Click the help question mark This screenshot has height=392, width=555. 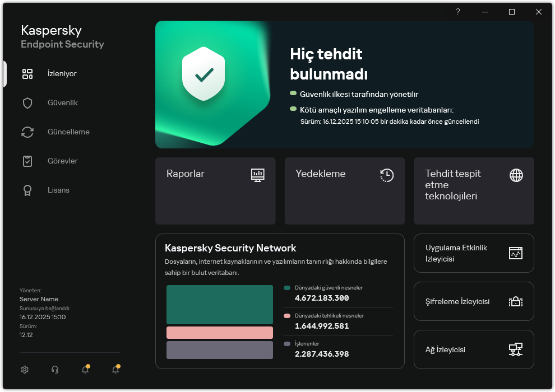click(x=457, y=12)
